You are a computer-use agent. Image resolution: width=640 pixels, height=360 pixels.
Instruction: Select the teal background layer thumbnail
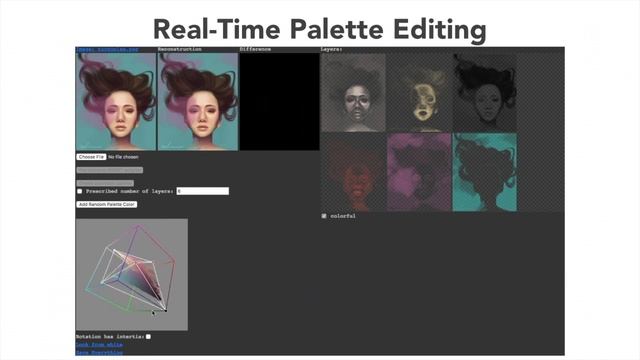[485, 172]
